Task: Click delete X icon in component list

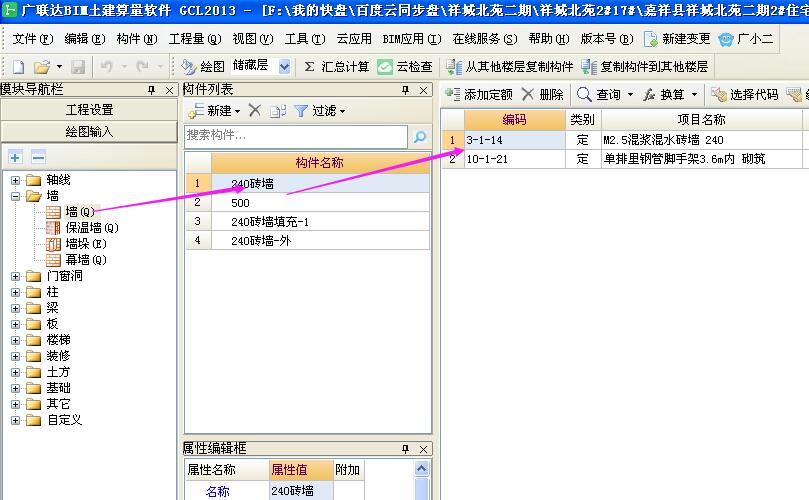Action: coord(255,110)
